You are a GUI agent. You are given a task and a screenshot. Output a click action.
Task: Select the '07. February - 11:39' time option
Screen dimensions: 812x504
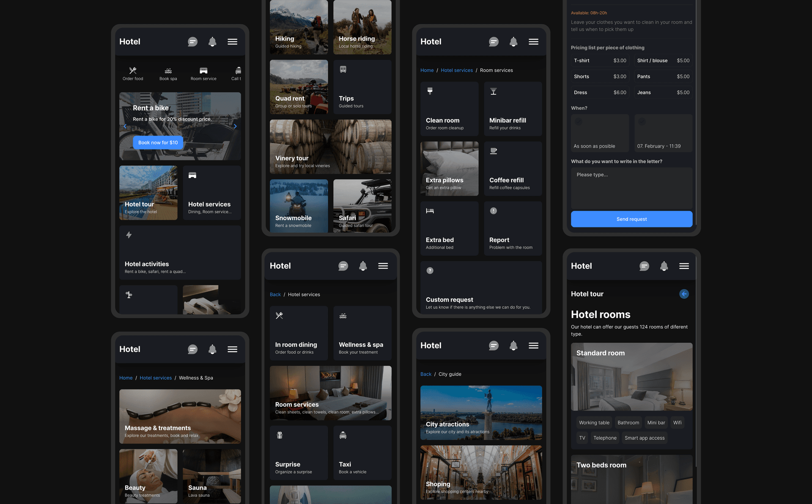tap(663, 133)
